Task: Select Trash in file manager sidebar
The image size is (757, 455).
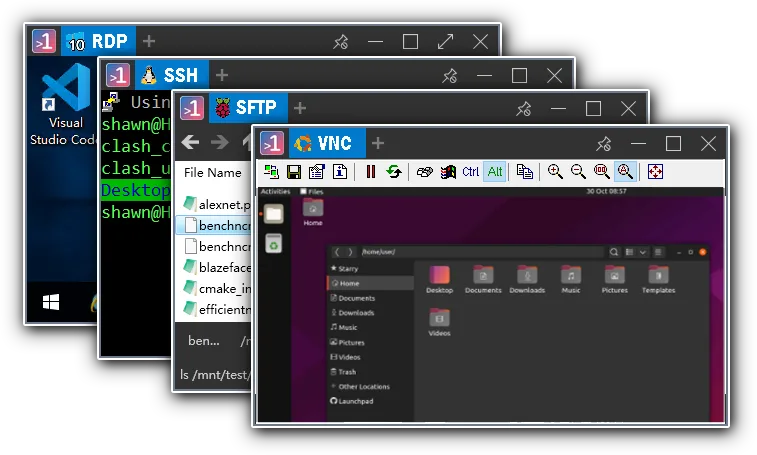Action: click(x=370, y=372)
